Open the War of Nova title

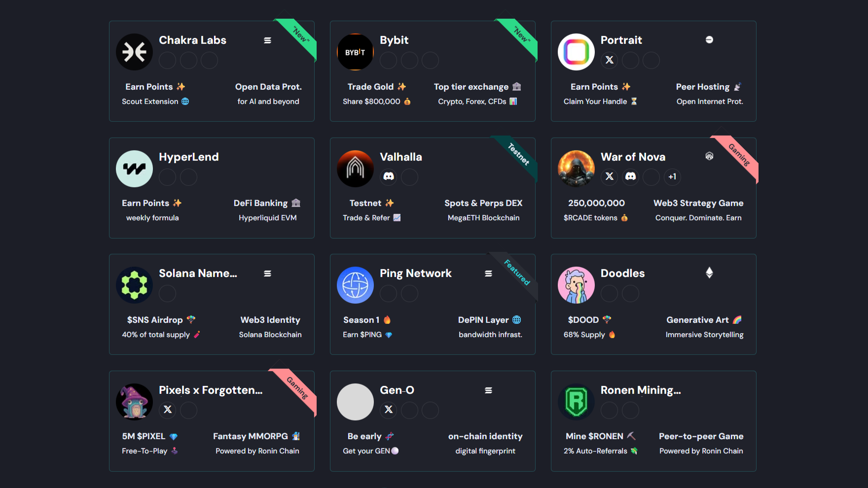(633, 157)
